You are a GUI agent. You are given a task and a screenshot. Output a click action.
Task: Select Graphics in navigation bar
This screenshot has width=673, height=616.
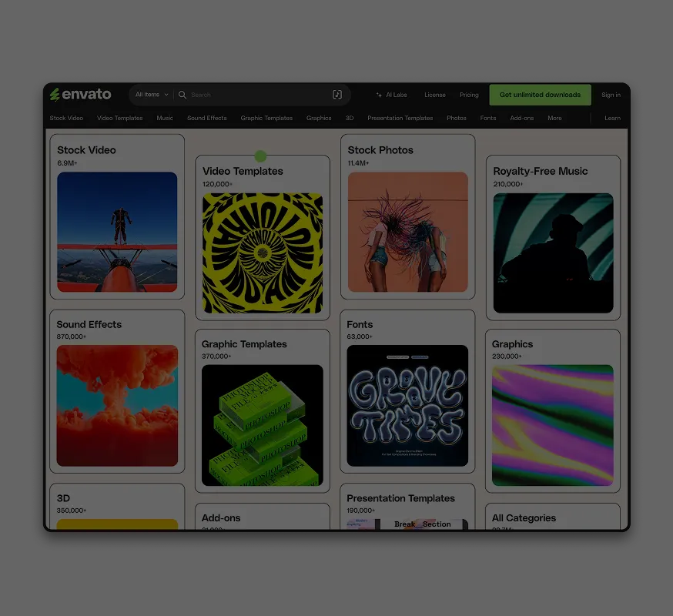319,118
